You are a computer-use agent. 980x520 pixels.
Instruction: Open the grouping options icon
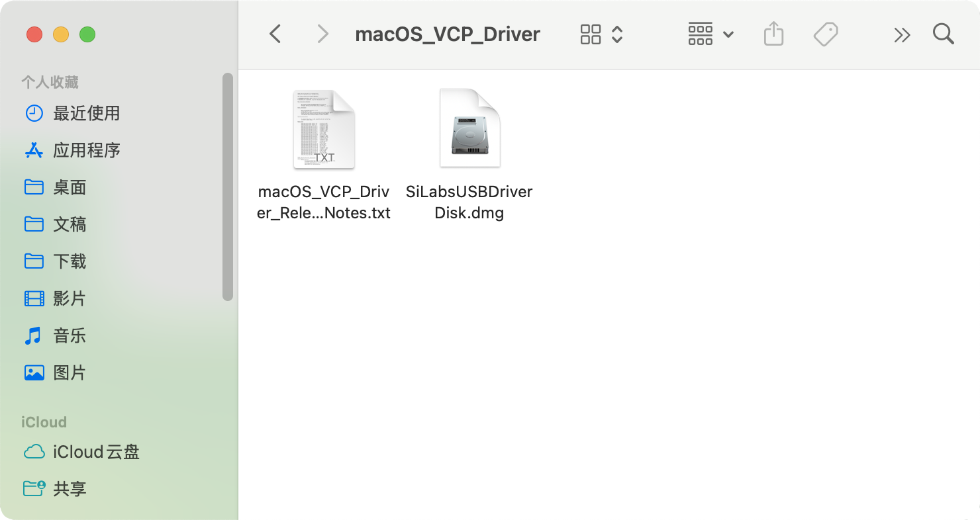click(700, 34)
